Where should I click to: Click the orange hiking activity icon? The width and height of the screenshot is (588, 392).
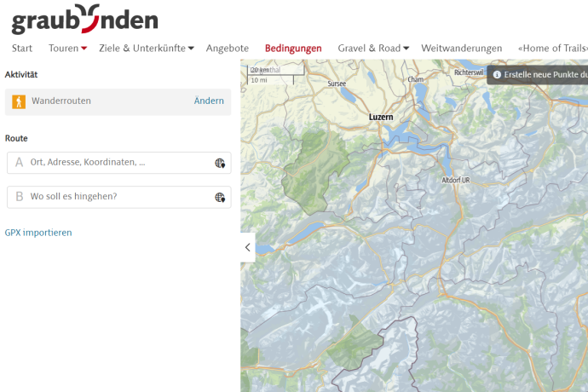pos(19,101)
